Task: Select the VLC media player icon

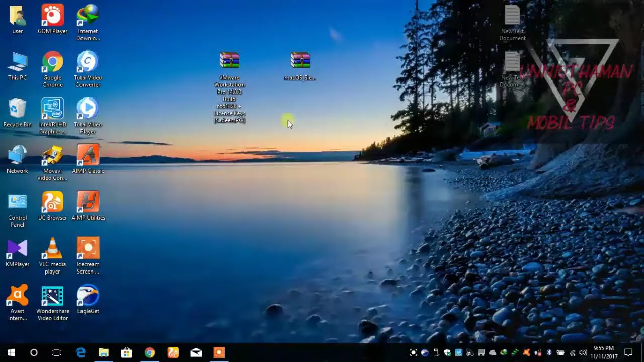Action: [x=52, y=249]
